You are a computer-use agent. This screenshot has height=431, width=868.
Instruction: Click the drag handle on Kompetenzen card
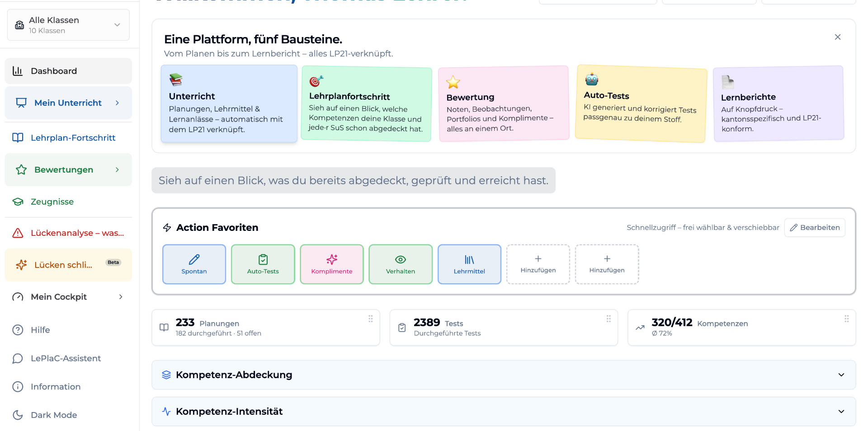tap(847, 319)
